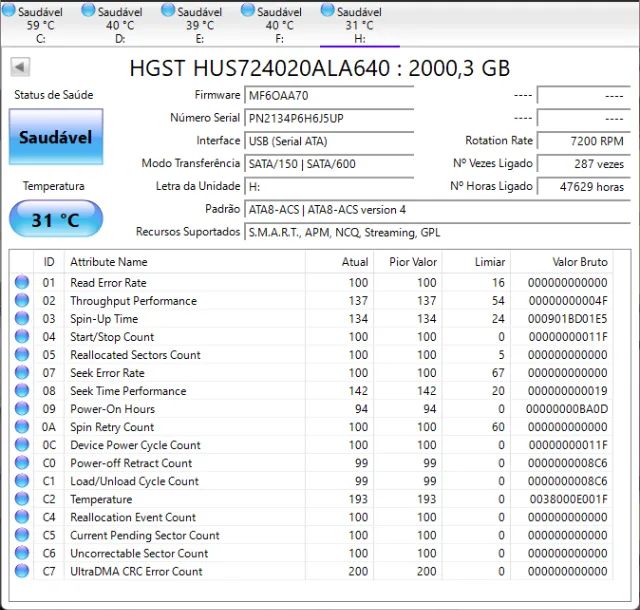Select the Read Error Rate attribute name
This screenshot has height=610, width=640.
108,283
